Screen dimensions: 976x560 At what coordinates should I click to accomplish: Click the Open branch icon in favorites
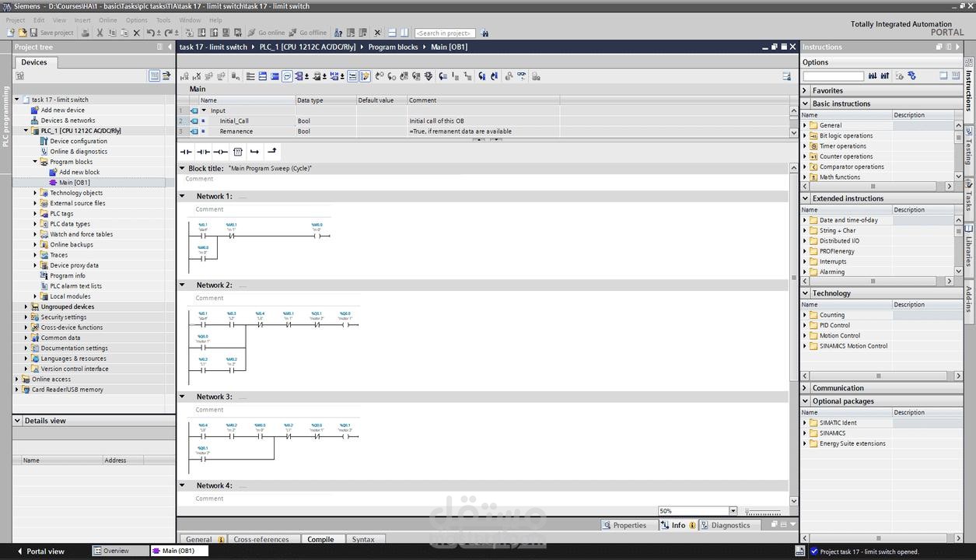coord(254,152)
